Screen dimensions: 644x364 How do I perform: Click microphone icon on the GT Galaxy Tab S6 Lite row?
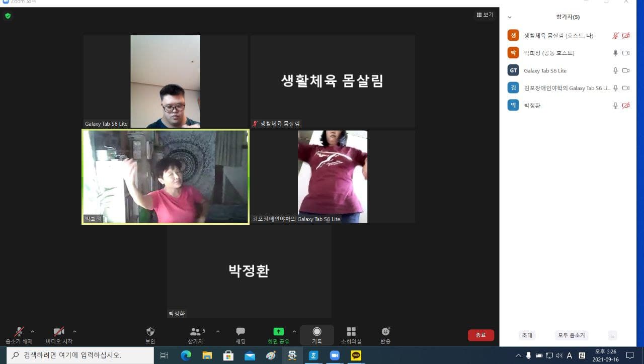point(615,71)
